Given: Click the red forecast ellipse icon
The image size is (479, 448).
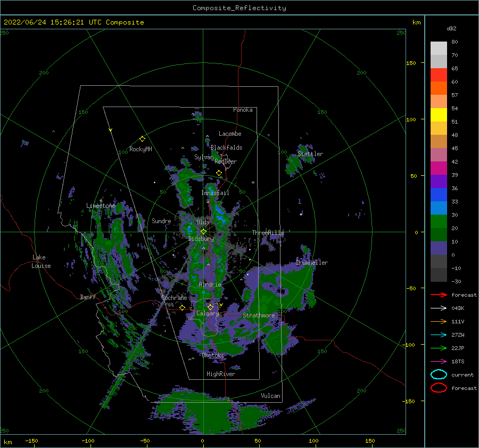Looking at the screenshot, I should (439, 388).
